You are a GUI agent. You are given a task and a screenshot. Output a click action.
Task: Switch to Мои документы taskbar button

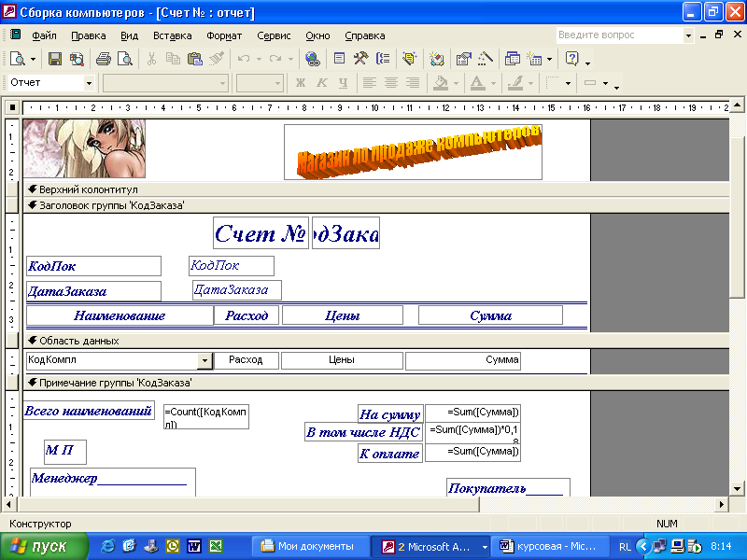tap(311, 546)
